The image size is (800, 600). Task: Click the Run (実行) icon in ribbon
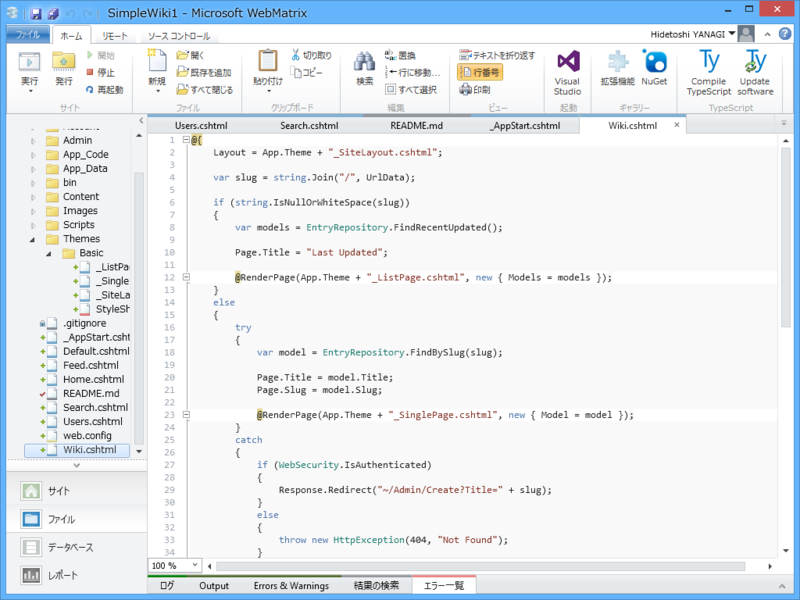click(29, 62)
